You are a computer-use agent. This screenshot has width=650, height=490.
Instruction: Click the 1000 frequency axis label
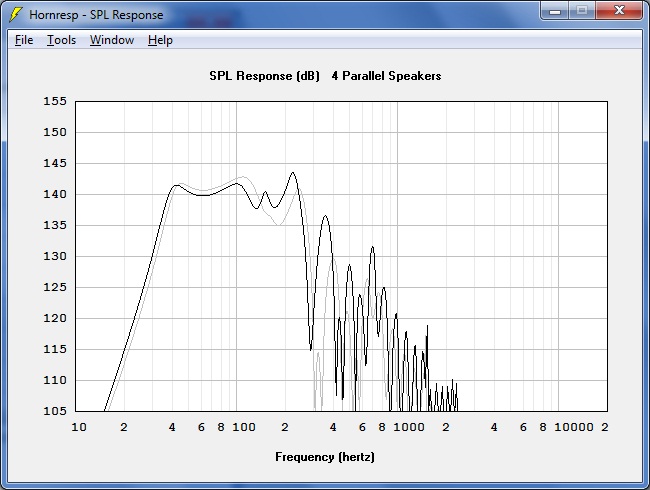(409, 427)
